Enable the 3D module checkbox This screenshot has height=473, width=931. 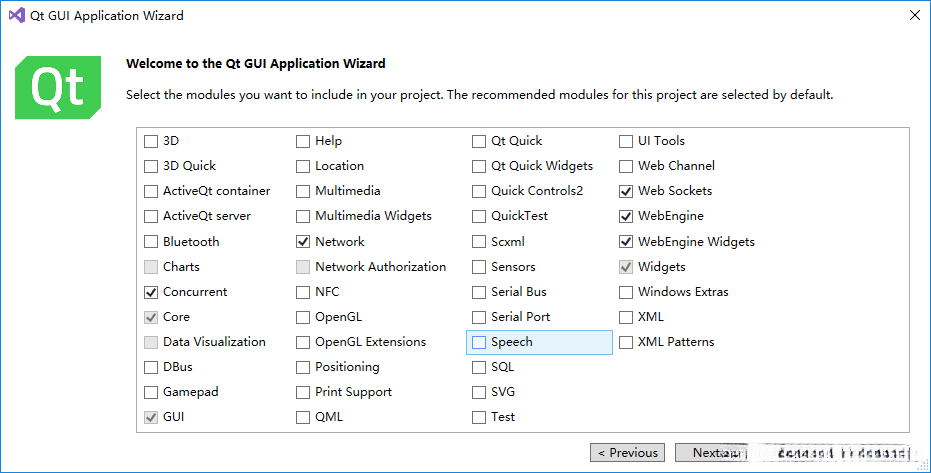pos(151,141)
